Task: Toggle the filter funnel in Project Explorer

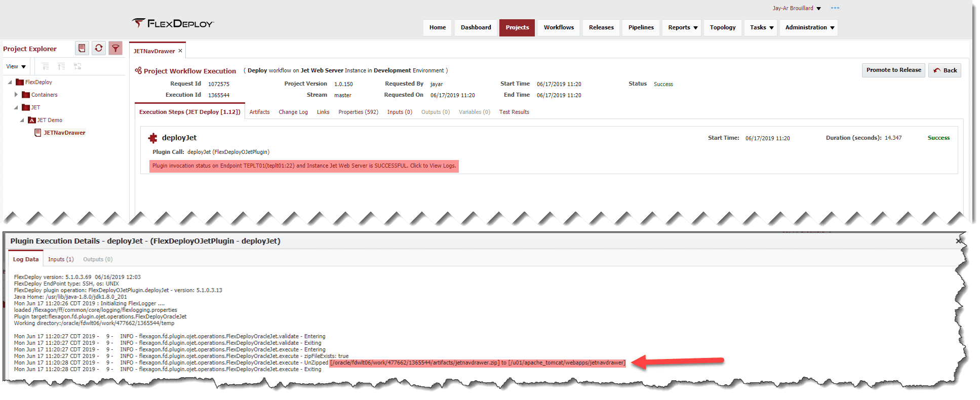Action: (115, 48)
